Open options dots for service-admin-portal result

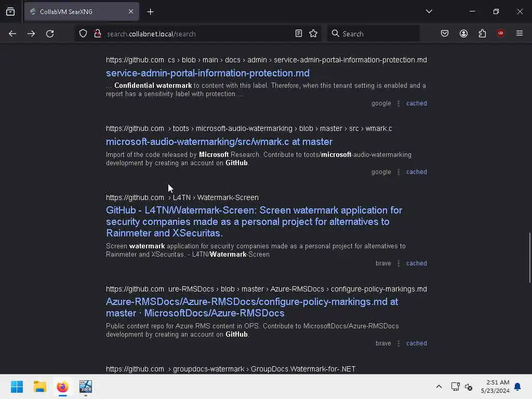click(398, 103)
